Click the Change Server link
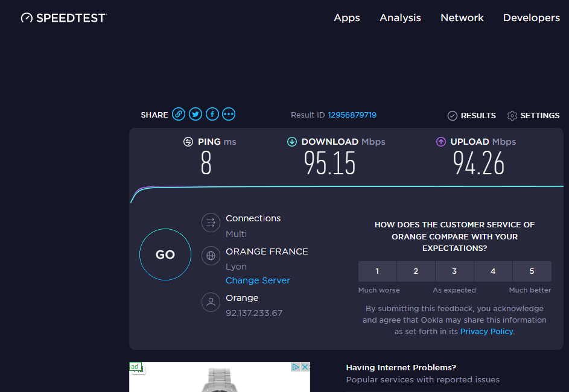Screen dimensions: 569x392 click(x=258, y=280)
